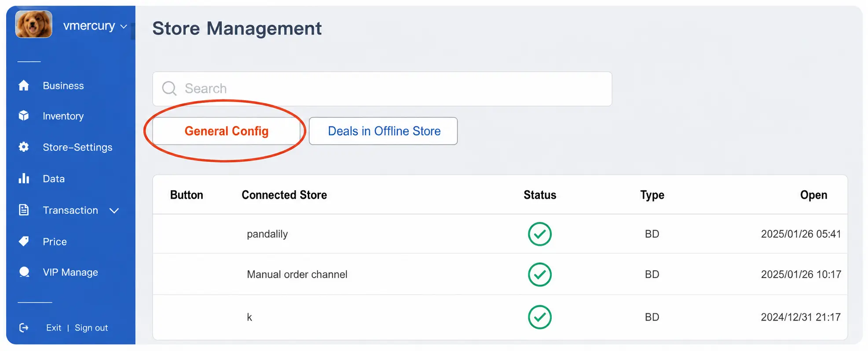Viewport: 868px width, 351px height.
Task: Click the status checkmark for store k
Action: coord(539,317)
